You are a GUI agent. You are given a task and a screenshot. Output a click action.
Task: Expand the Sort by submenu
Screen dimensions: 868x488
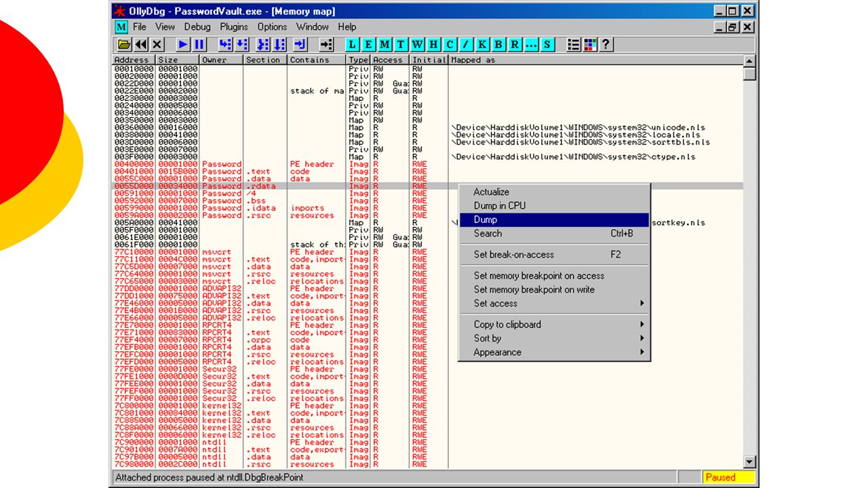(554, 338)
